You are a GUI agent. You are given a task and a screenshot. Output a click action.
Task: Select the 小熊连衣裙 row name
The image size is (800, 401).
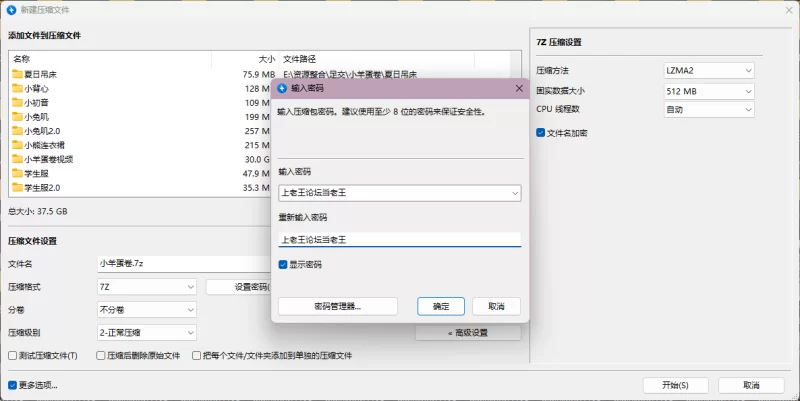click(44, 145)
